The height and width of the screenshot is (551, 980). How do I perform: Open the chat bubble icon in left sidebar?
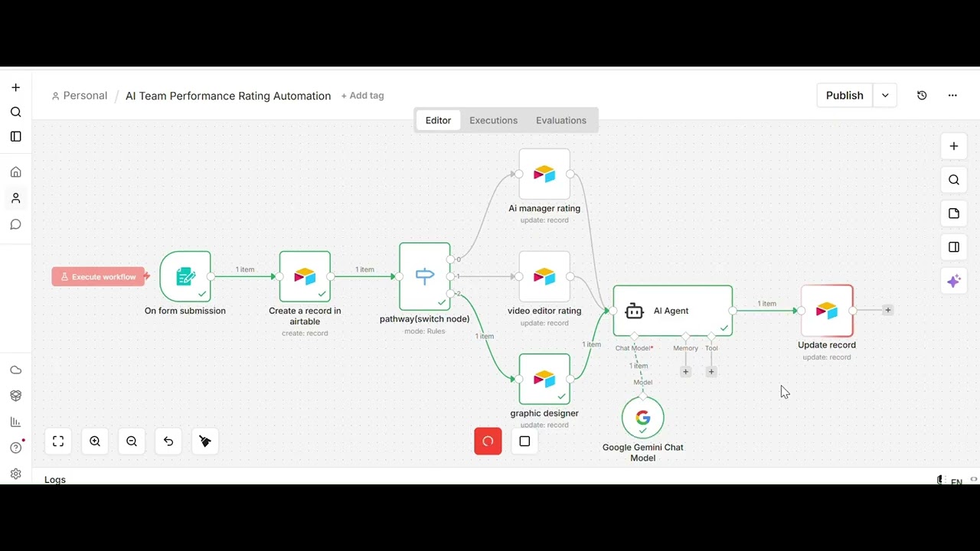point(15,224)
